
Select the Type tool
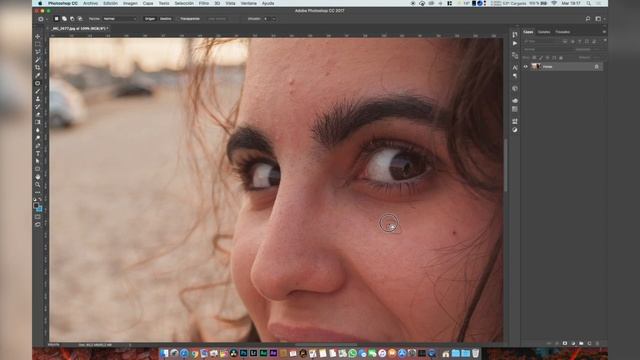coord(38,153)
